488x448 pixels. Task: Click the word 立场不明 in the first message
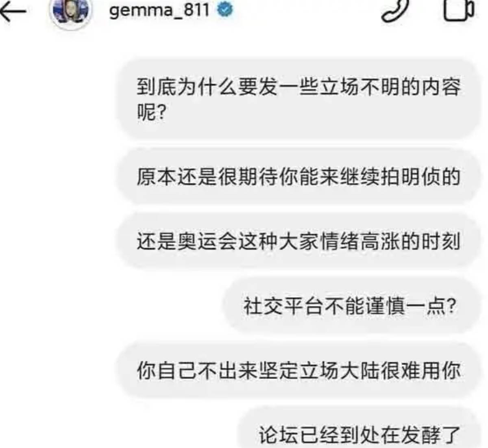(360, 87)
